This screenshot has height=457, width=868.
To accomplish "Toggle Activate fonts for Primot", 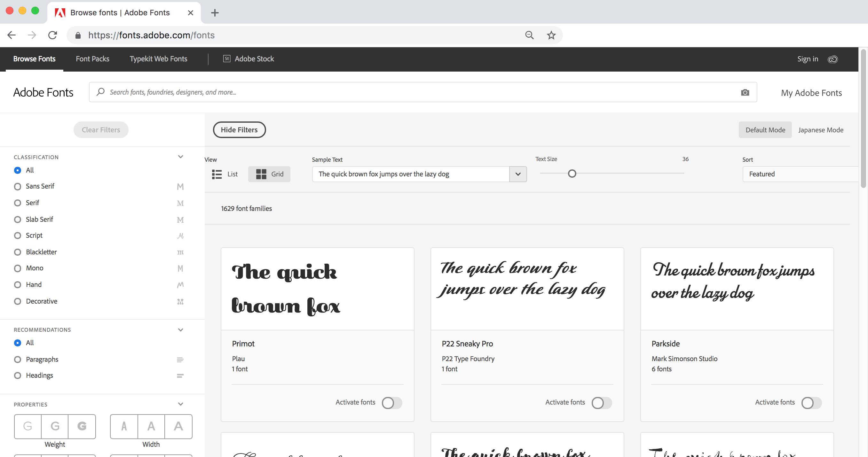I will click(x=391, y=403).
